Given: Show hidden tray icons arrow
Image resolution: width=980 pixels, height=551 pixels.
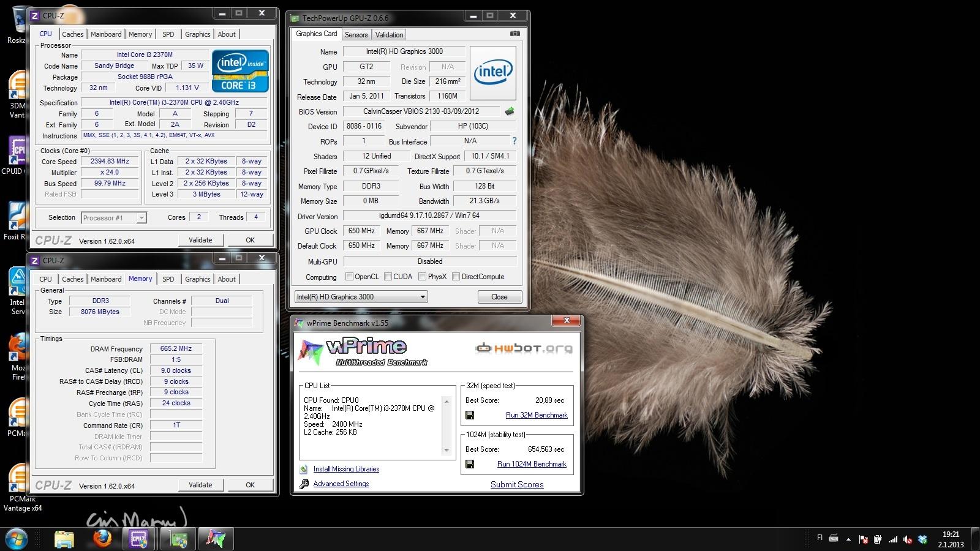Looking at the screenshot, I should coord(848,539).
